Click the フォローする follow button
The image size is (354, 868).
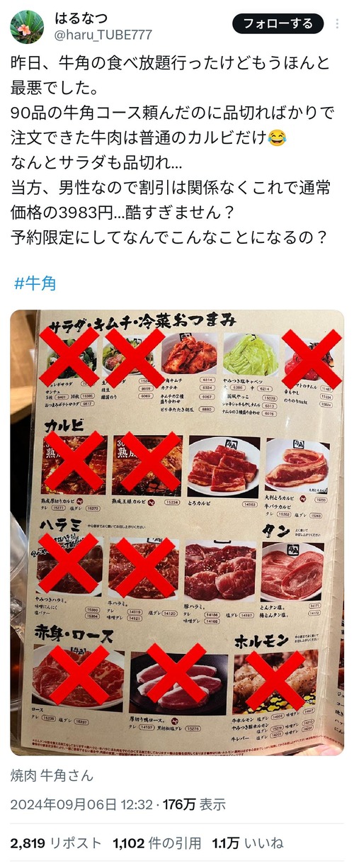pyautogui.click(x=278, y=23)
